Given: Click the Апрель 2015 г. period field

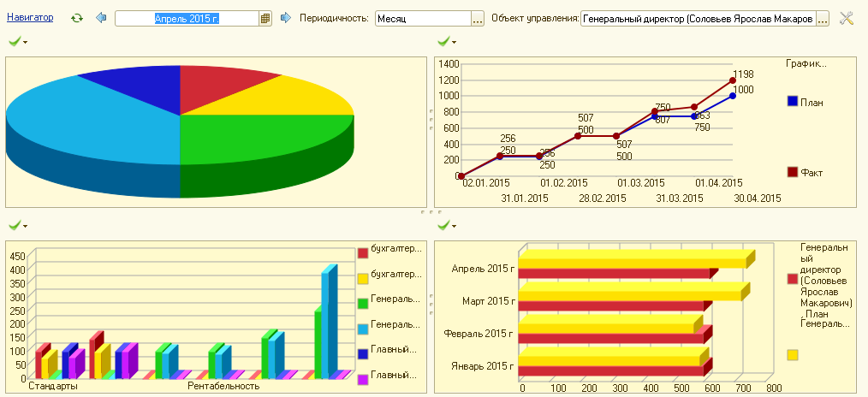Looking at the screenshot, I should pos(187,18).
